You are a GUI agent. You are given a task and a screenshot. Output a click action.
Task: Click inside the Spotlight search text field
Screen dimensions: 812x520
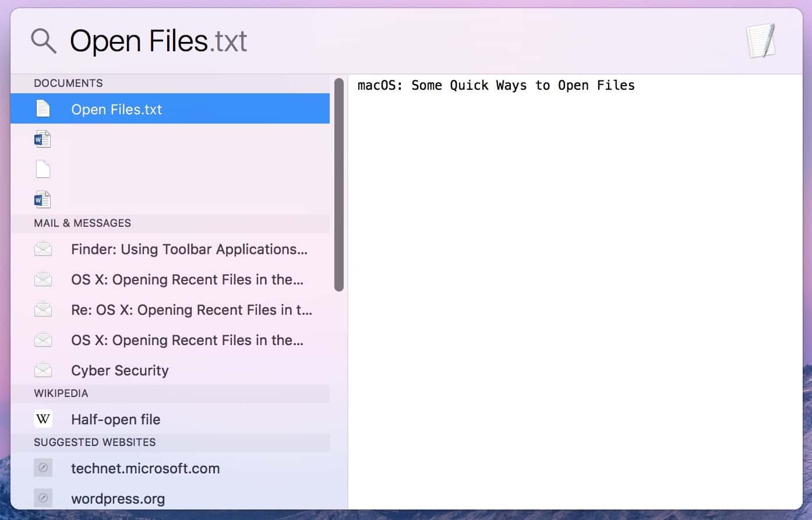click(x=408, y=41)
